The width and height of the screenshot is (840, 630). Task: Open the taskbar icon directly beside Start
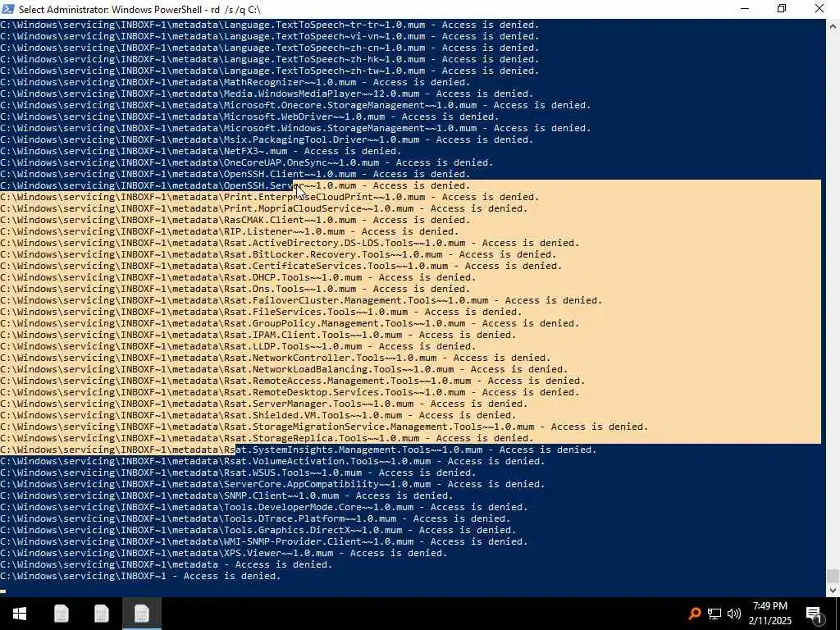pos(61,614)
